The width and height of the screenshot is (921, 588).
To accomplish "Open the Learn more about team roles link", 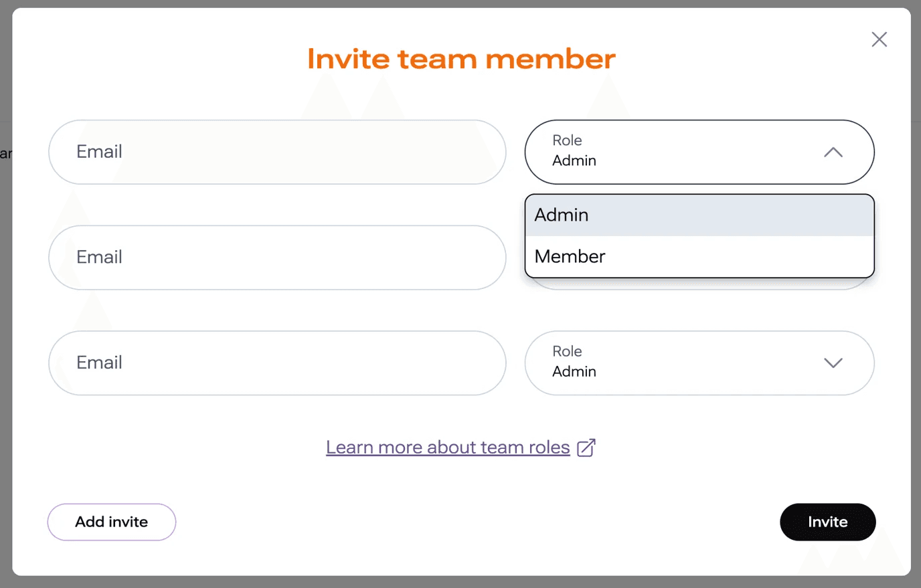I will click(x=447, y=448).
